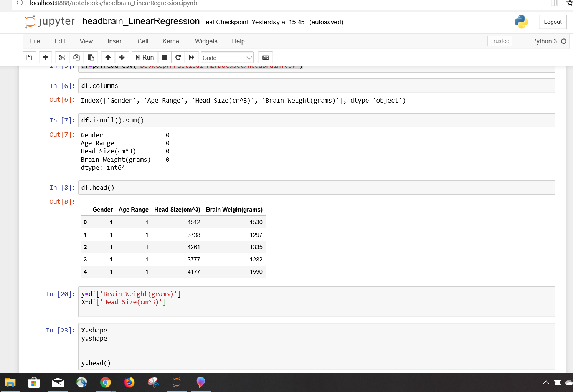Open the Cell menu
Viewport: 573px width, 392px height.
pyautogui.click(x=143, y=41)
